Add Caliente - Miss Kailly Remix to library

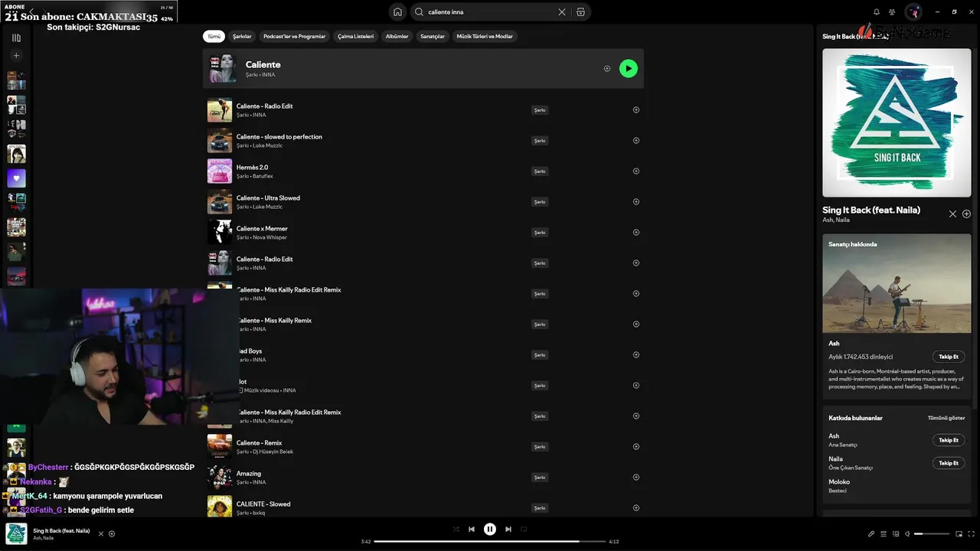[x=636, y=324]
